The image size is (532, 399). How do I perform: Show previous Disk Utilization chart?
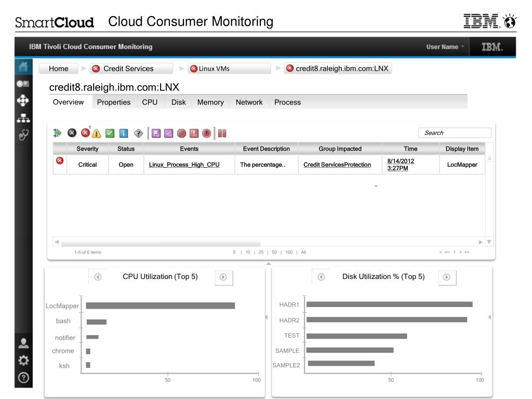[321, 277]
